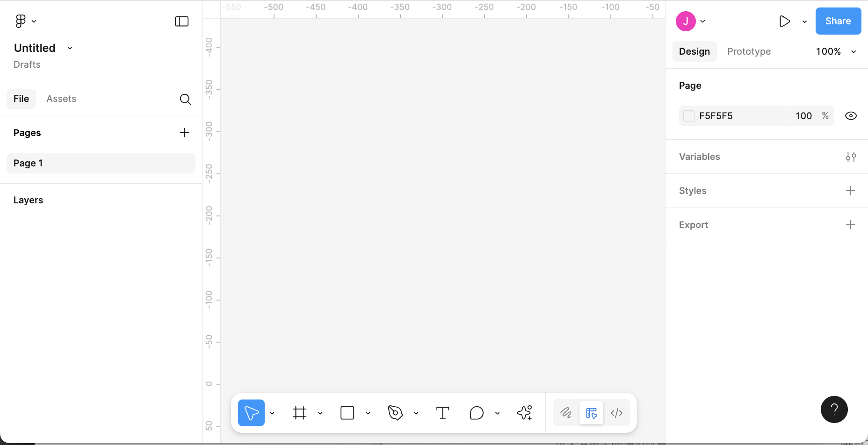Open the comment tool
The image size is (868, 445).
coord(477,413)
